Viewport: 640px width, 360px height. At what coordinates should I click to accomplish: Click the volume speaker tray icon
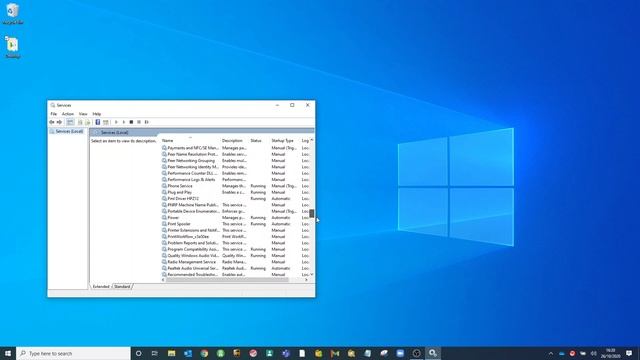point(593,353)
